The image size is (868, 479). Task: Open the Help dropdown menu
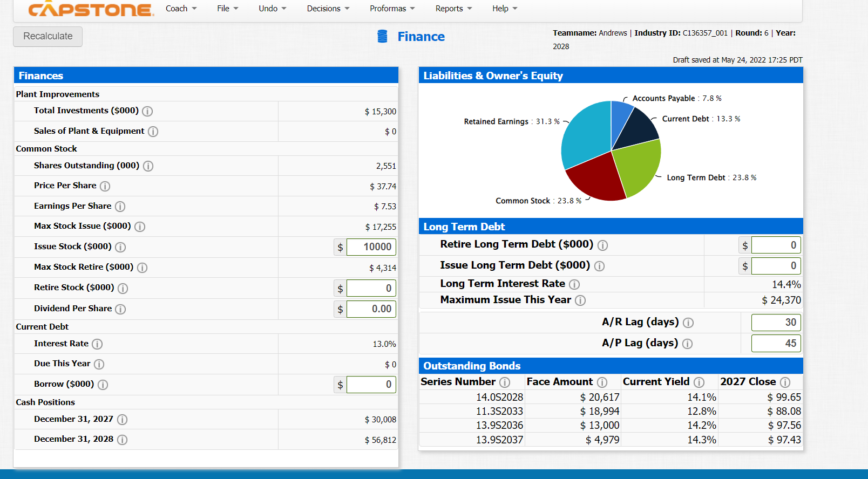505,9
